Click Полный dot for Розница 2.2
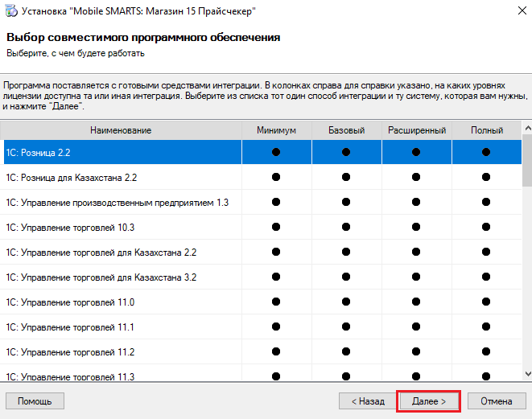 click(x=486, y=152)
